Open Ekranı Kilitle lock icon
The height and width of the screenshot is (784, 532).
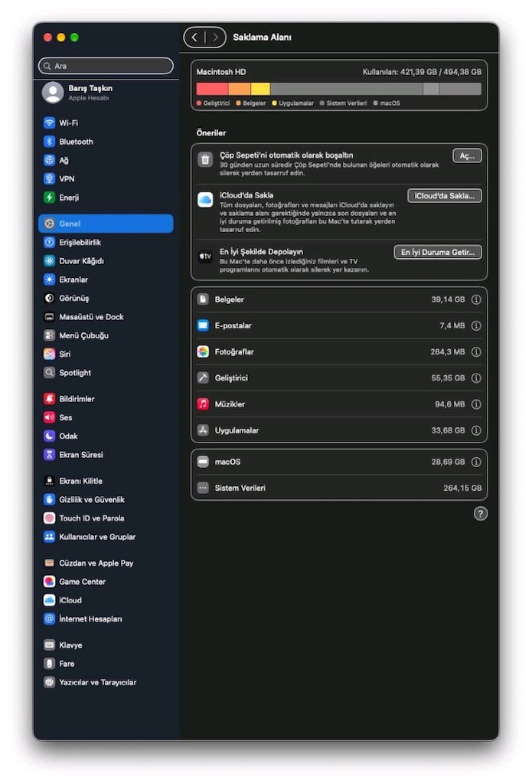(49, 481)
